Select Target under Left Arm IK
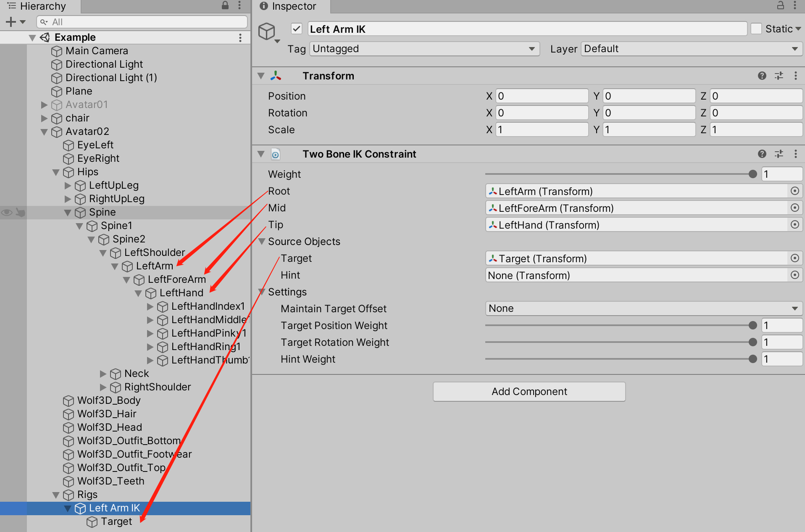The width and height of the screenshot is (805, 532). click(x=116, y=521)
